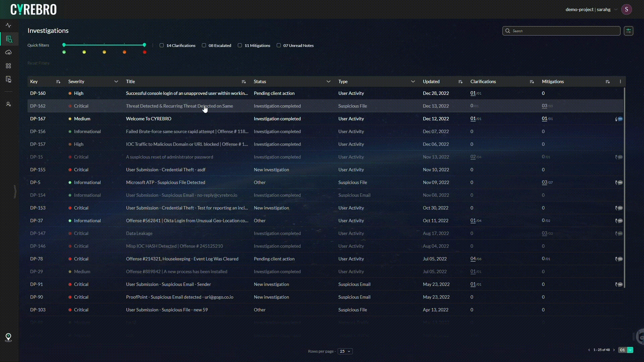Check the 08 Escalated filter
644x362 pixels.
pos(204,45)
